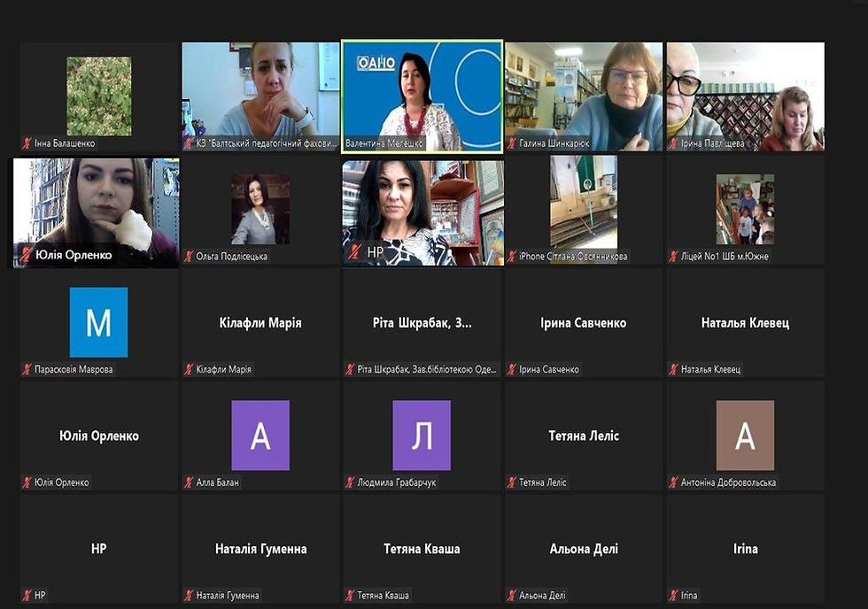Click muted mic icon in HP's video tile
This screenshot has height=609, width=868.
(x=353, y=252)
